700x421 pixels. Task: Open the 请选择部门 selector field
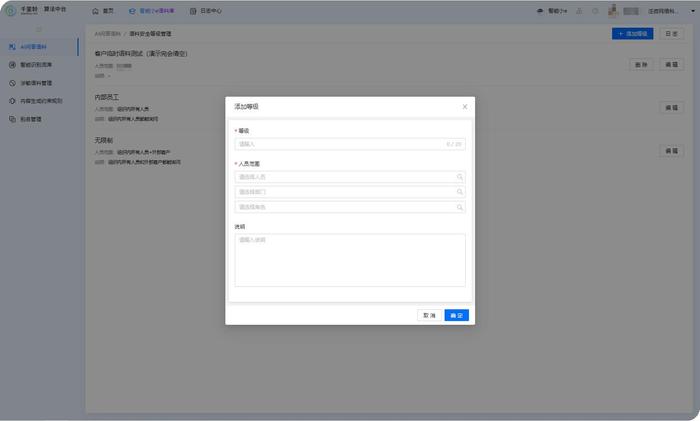(x=350, y=192)
